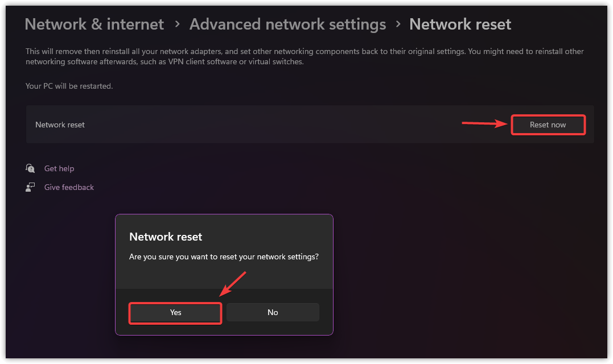Go back to Network & internet breadcrumb
Screen dimensions: 613x364
[94, 24]
